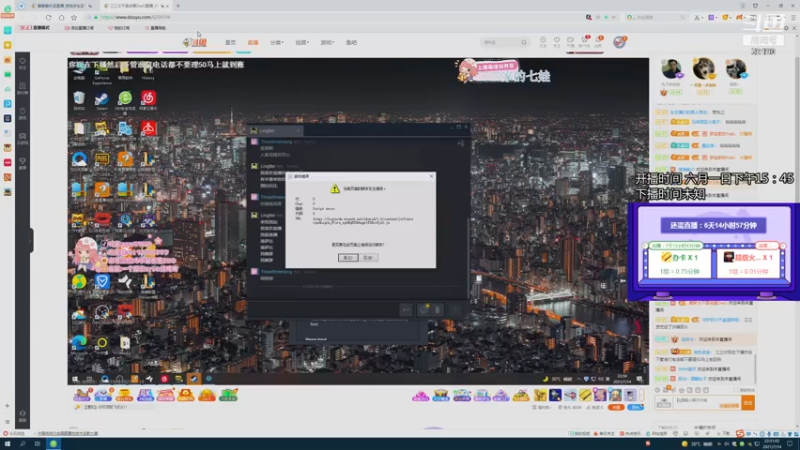
Task: Click the 超级火 X 1 goal card
Action: (x=748, y=262)
